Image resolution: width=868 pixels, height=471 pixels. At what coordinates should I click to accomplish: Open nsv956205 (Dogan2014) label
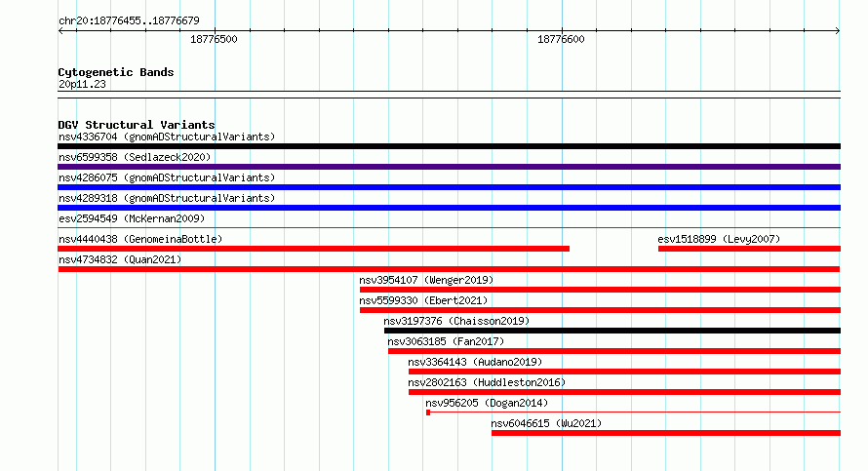487,403
